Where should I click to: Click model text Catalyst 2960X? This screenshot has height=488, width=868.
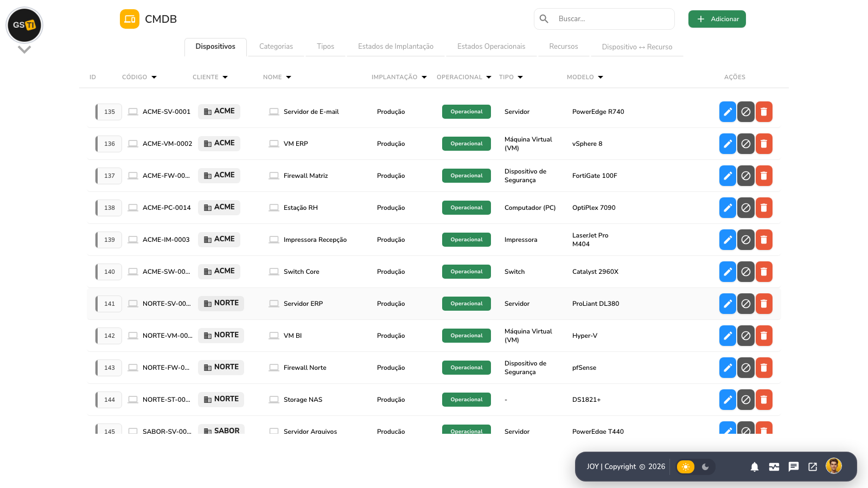tap(595, 272)
